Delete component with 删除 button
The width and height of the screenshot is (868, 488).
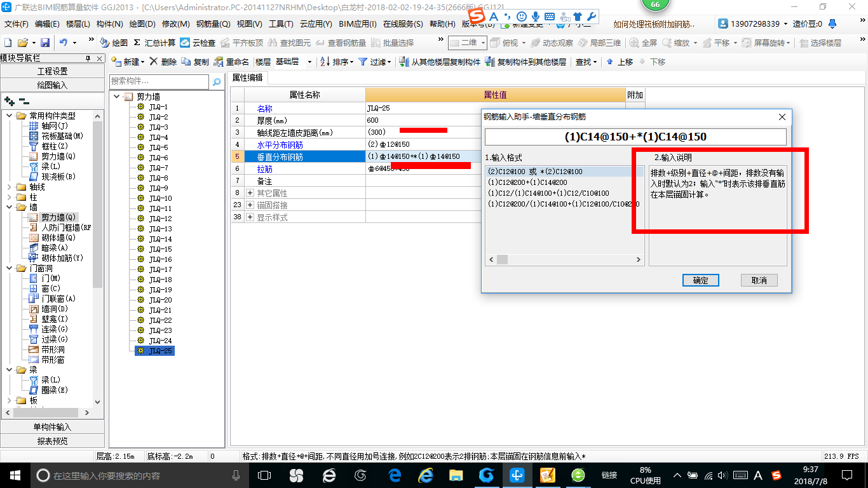click(163, 62)
